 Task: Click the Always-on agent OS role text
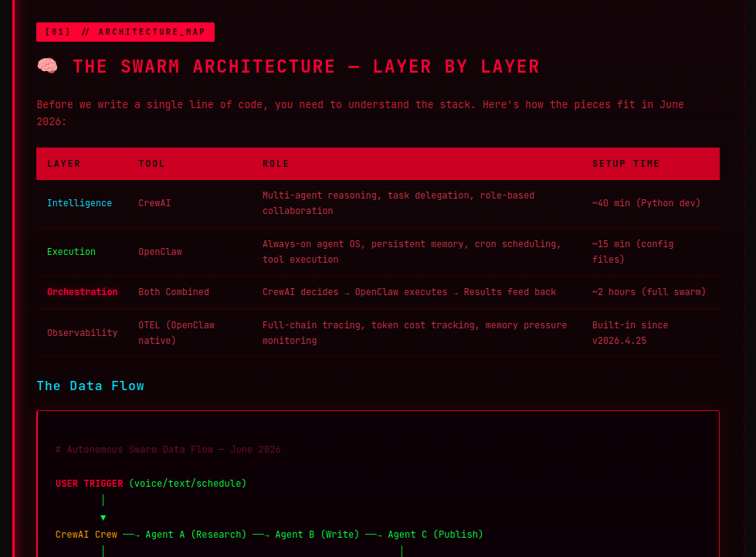pos(412,252)
